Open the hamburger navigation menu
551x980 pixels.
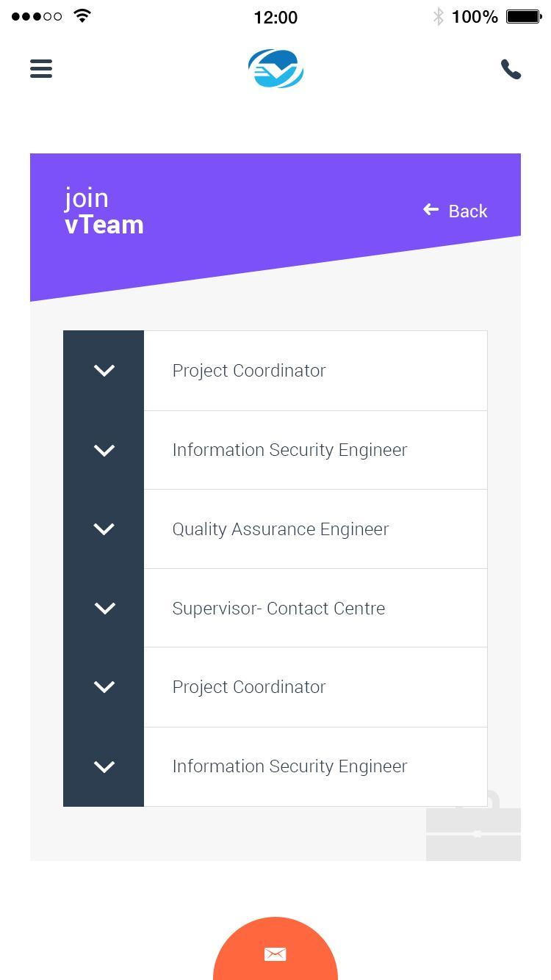(x=41, y=69)
